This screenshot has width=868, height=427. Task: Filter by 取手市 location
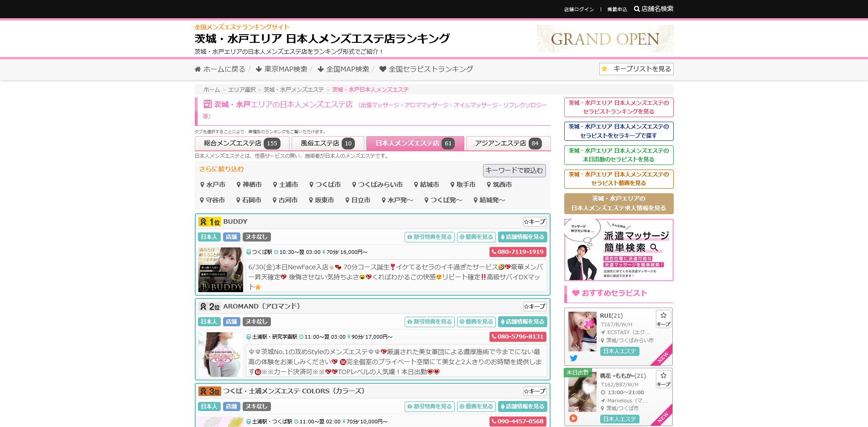point(463,185)
